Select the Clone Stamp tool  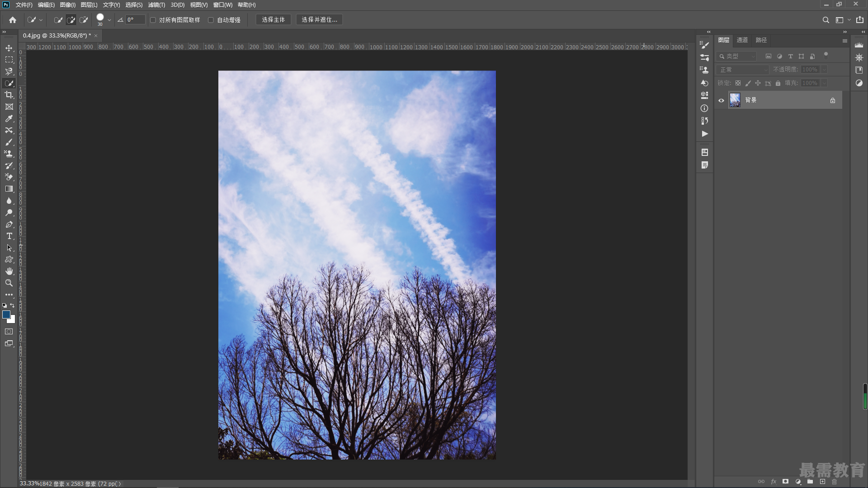9,154
